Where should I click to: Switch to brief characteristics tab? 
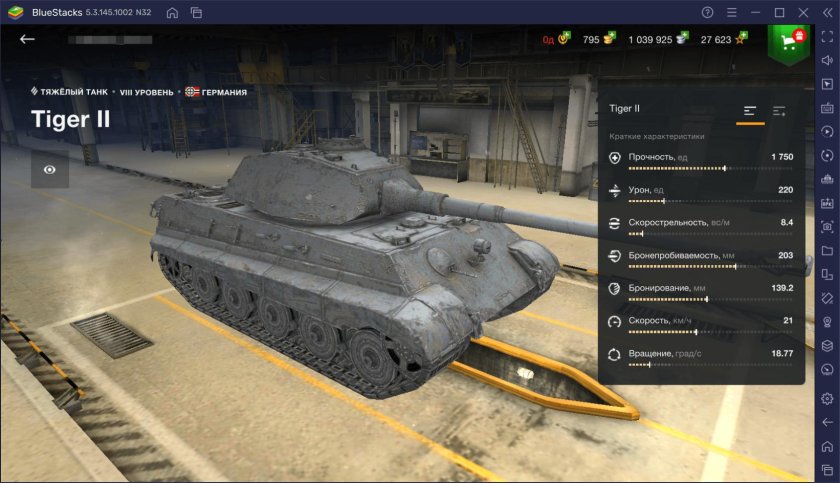[x=750, y=110]
